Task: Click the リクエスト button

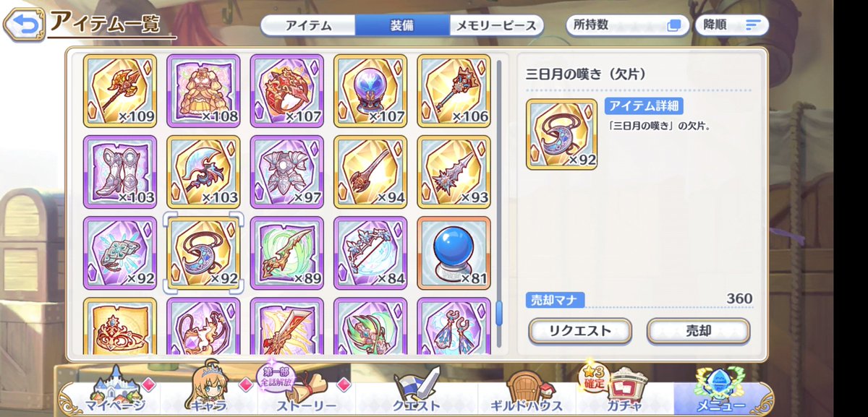Action: pyautogui.click(x=580, y=331)
